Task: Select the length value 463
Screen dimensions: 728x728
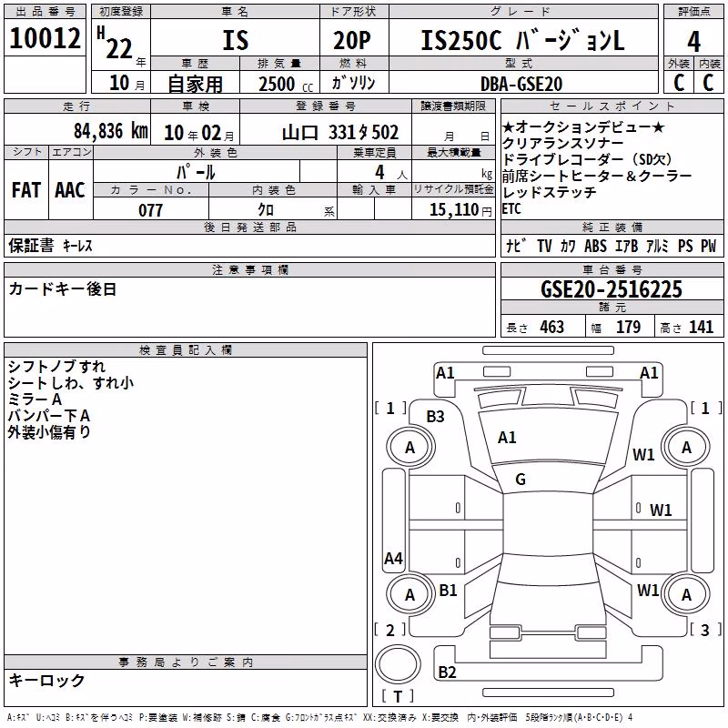Action: coord(552,327)
